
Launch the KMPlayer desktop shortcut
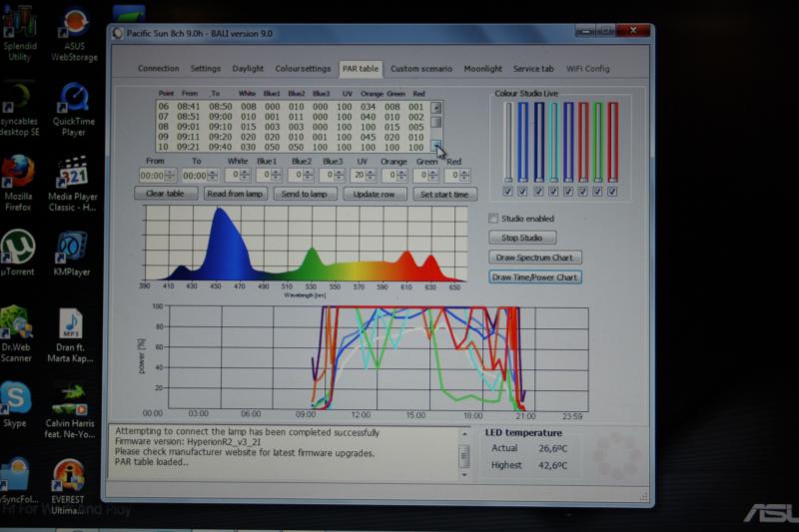coord(71,246)
